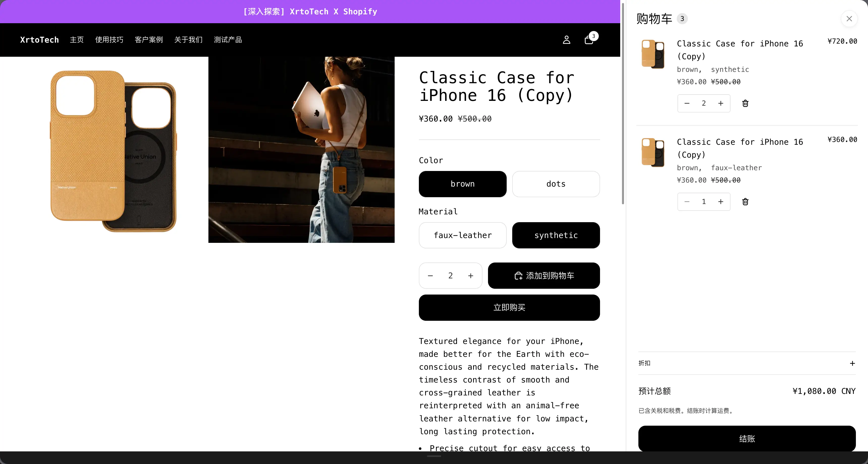
Task: Choose synthetic material option
Action: 556,235
